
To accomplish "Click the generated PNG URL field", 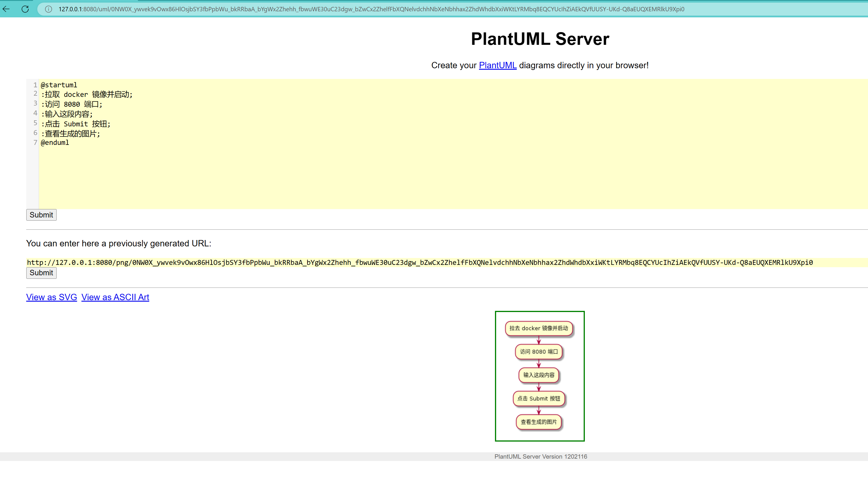I will [420, 262].
